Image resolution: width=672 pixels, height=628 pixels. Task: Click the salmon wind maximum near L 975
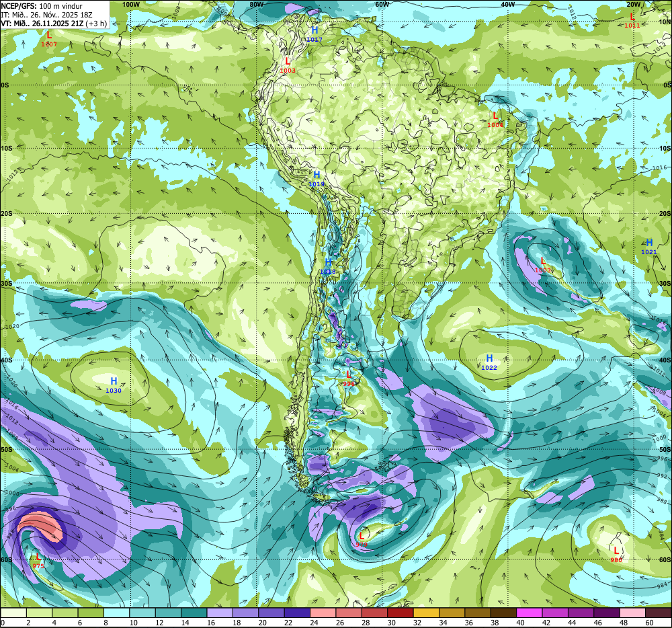click(x=41, y=526)
